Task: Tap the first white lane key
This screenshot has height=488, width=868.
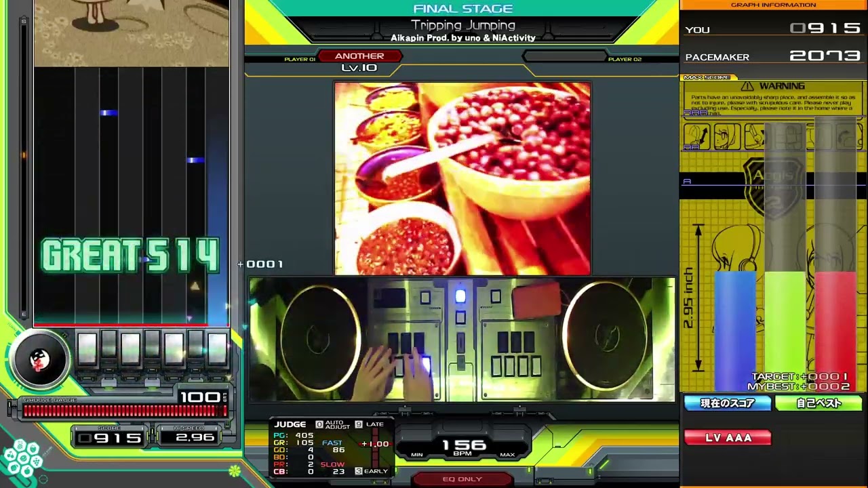Action: coord(87,348)
